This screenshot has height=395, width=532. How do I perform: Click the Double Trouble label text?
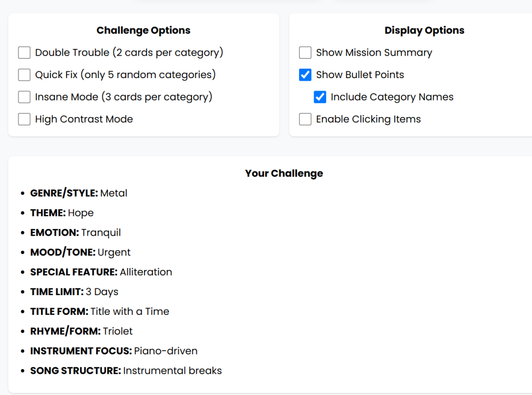(x=129, y=53)
